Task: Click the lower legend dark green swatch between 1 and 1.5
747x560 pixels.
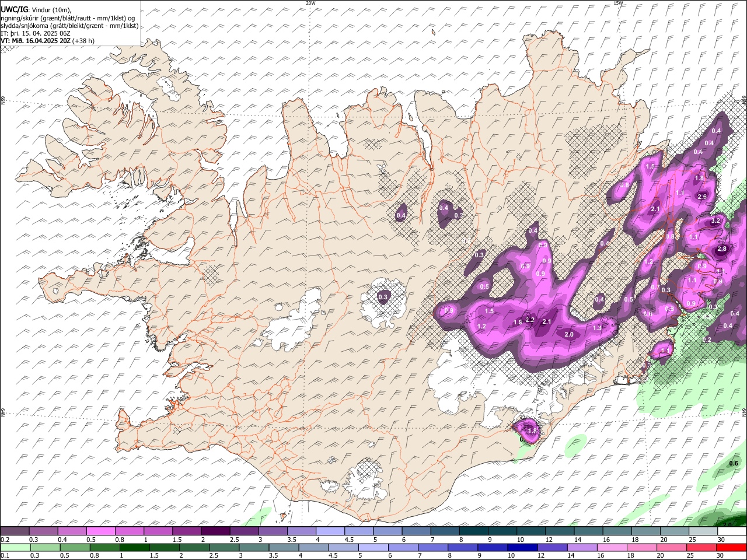Action: [135, 548]
